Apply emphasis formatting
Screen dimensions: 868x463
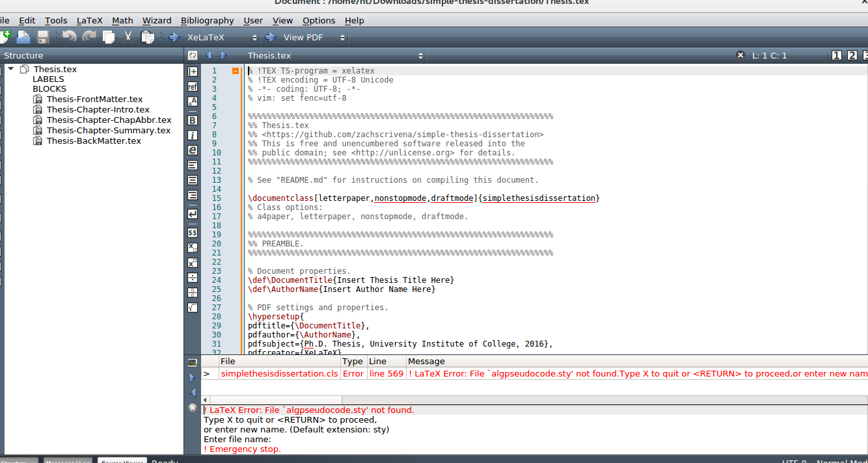(x=193, y=150)
